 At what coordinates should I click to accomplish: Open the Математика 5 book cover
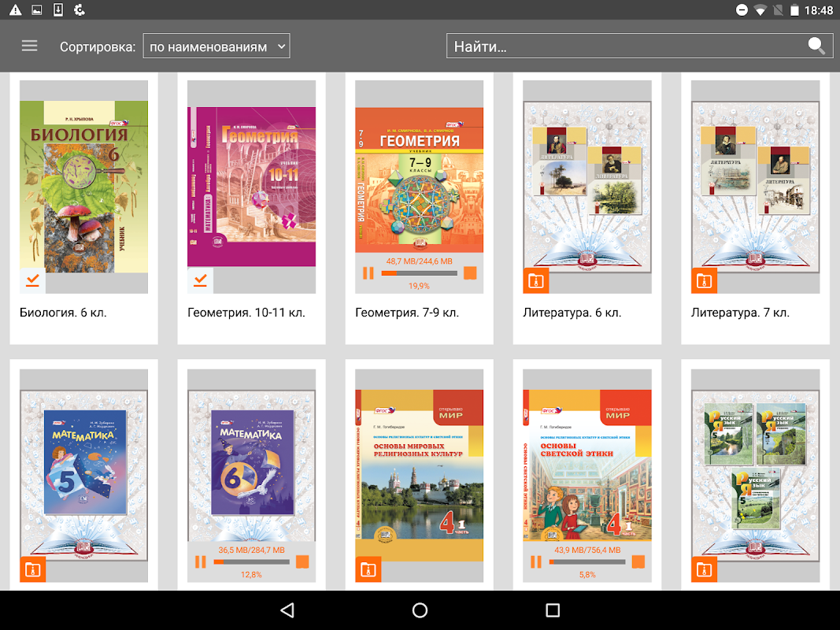coord(83,474)
